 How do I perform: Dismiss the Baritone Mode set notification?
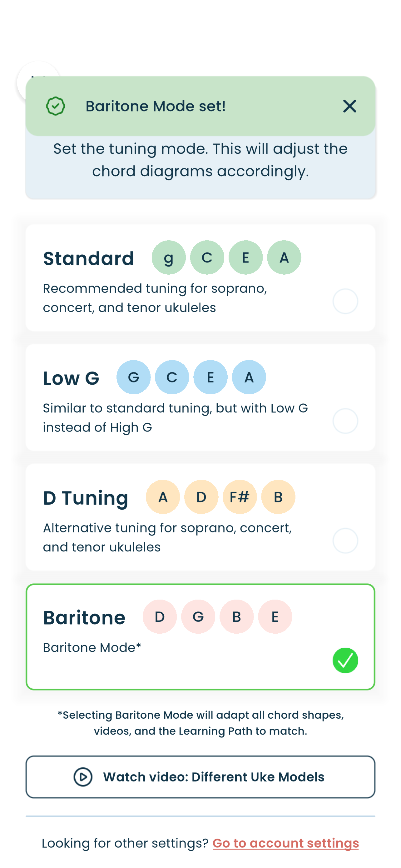pyautogui.click(x=349, y=106)
